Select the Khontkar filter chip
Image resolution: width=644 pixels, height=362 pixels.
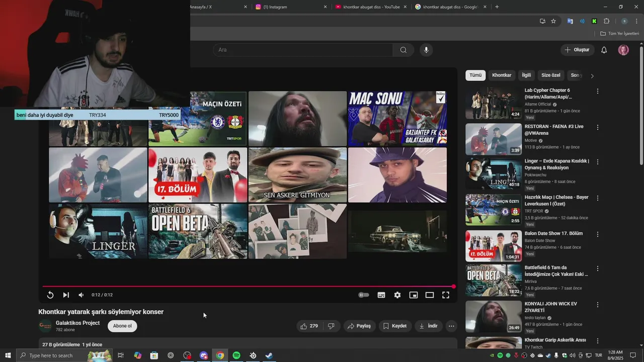502,75
